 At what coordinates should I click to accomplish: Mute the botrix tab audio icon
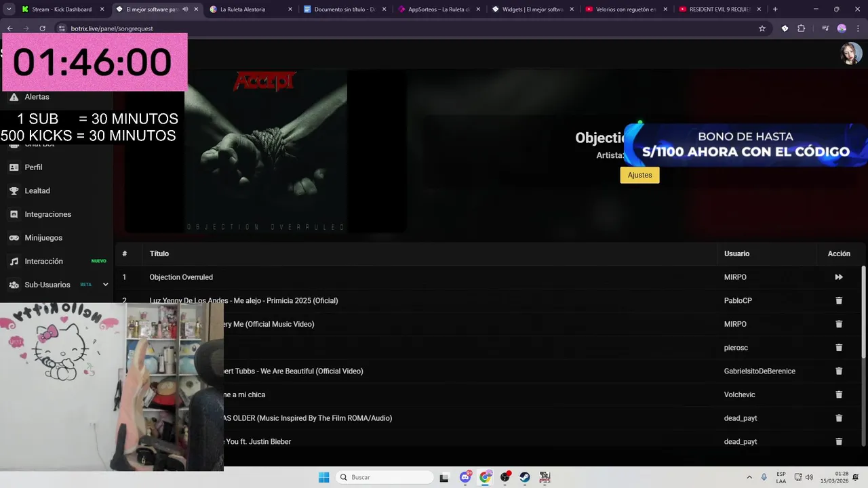tap(185, 9)
